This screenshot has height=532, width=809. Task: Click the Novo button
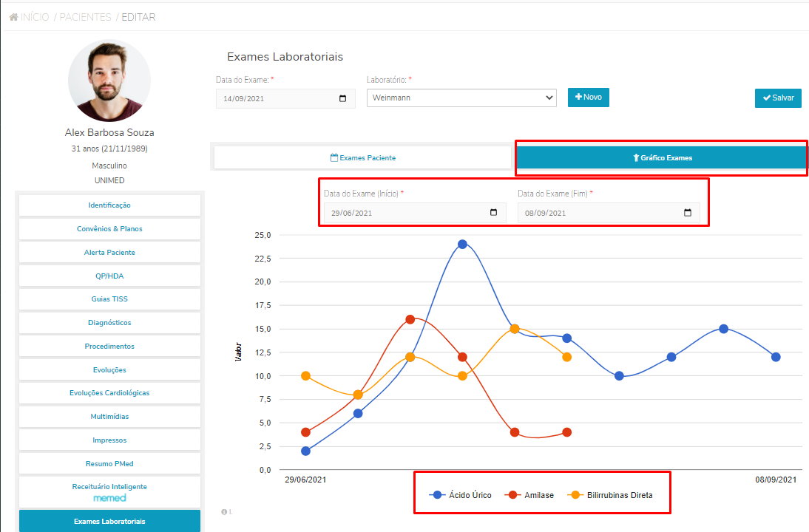point(588,98)
